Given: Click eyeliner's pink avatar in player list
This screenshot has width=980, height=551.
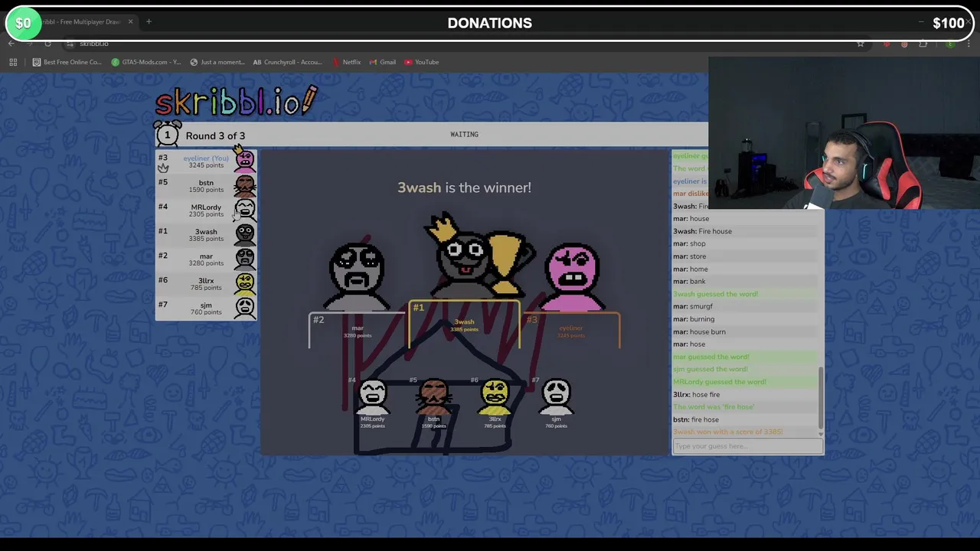Looking at the screenshot, I should [245, 160].
